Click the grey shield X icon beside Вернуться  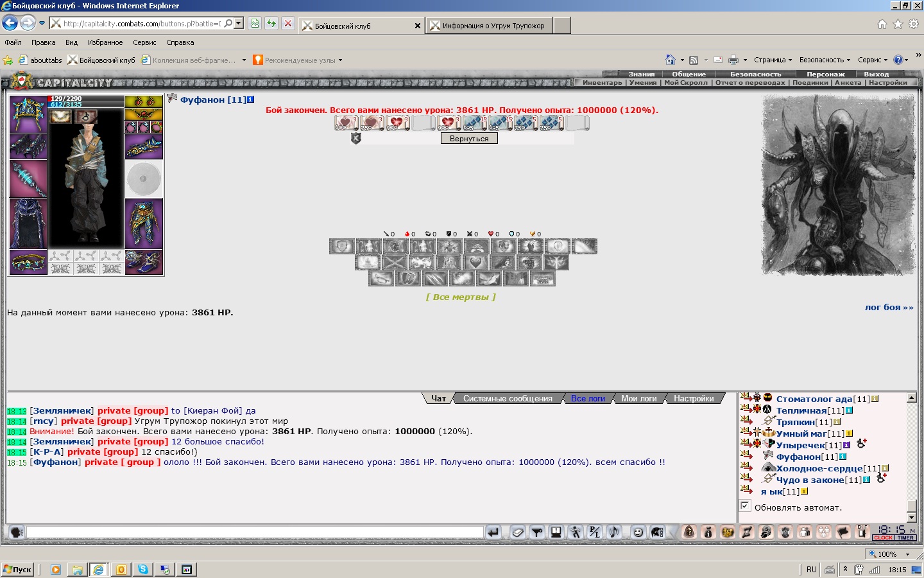click(x=356, y=138)
